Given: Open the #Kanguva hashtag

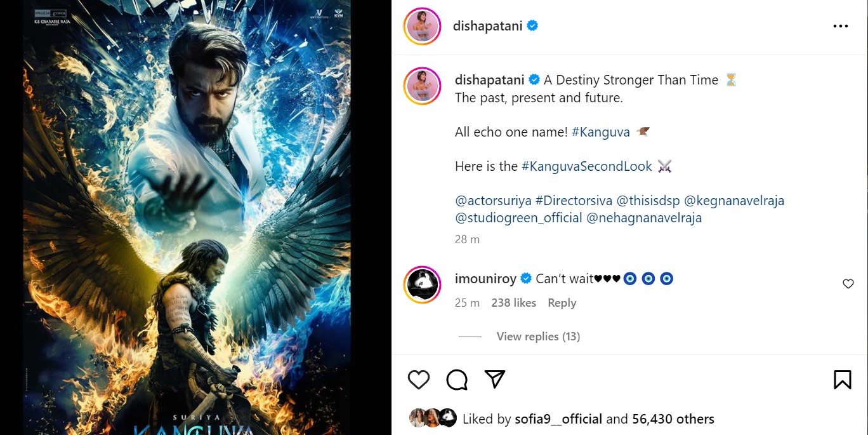Looking at the screenshot, I should (x=600, y=132).
